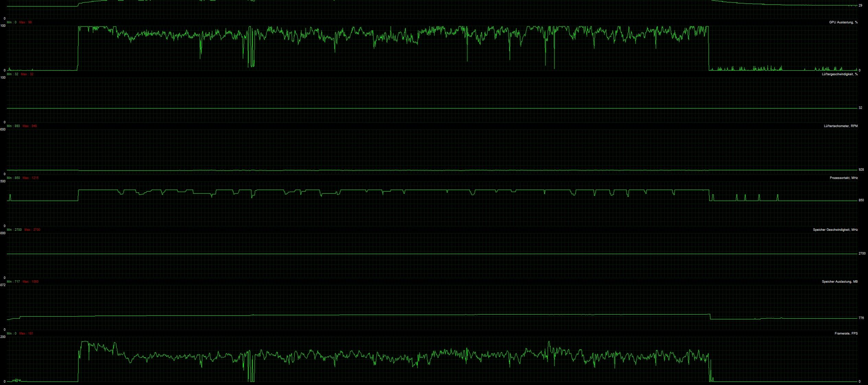This screenshot has height=385, width=868.
Task: Click the Speicher Geschwindigkeit graph title
Action: tap(835, 230)
